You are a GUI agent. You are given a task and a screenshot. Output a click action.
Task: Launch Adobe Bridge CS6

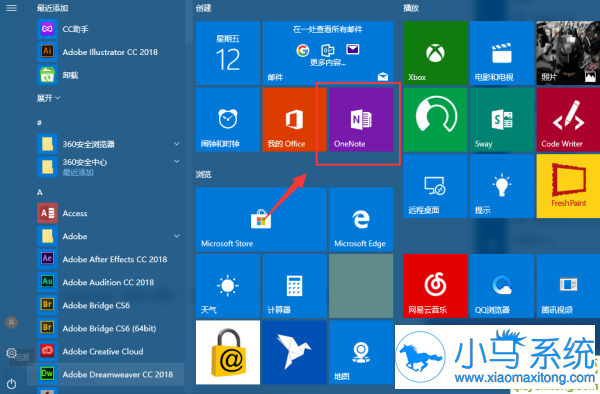click(109, 305)
